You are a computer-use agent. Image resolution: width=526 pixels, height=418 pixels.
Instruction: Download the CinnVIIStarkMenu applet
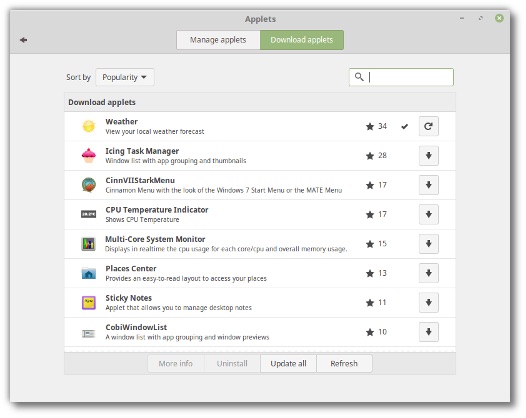(x=428, y=185)
